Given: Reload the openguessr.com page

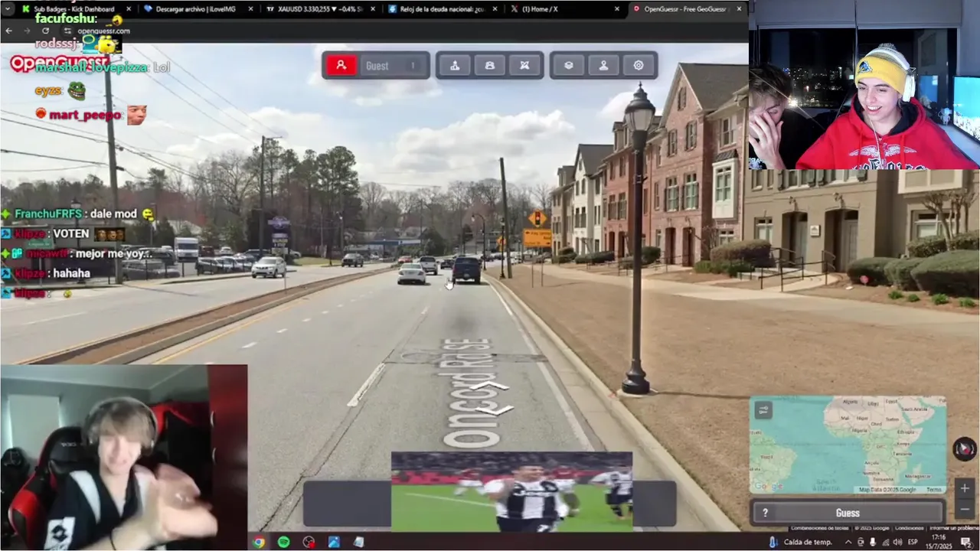Looking at the screenshot, I should (x=46, y=31).
